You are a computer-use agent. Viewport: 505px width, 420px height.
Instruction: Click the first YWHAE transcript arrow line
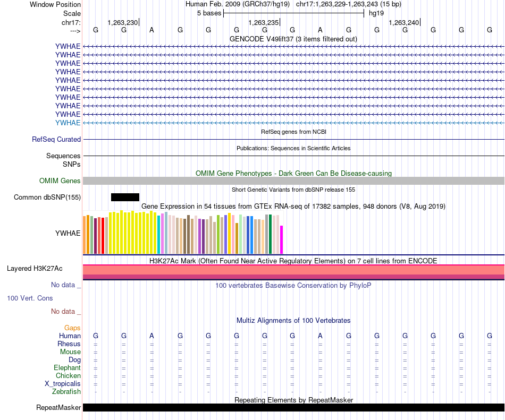[x=293, y=47]
